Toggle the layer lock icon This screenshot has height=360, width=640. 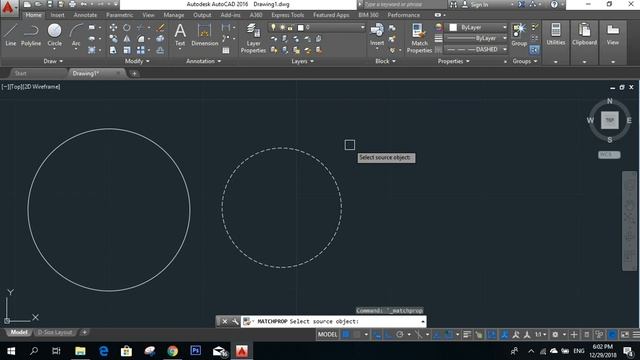click(x=290, y=27)
